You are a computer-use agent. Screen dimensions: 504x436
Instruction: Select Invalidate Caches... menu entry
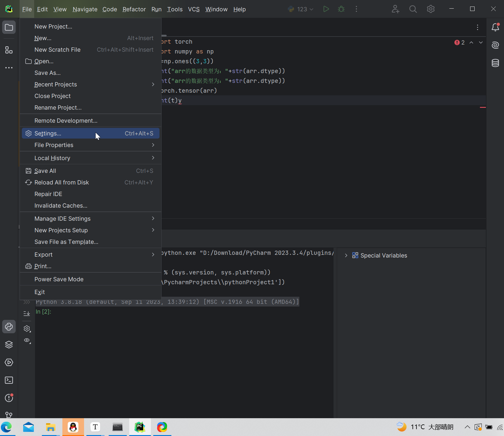pos(91,206)
